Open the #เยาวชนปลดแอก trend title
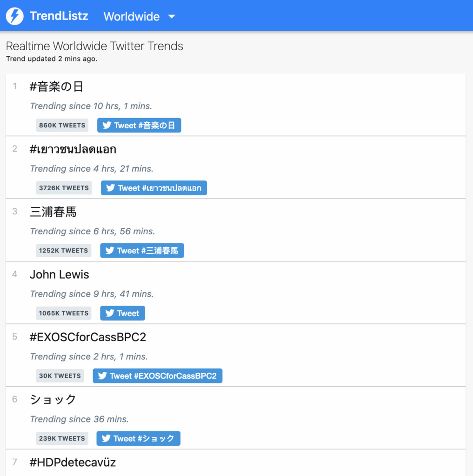 coord(73,149)
